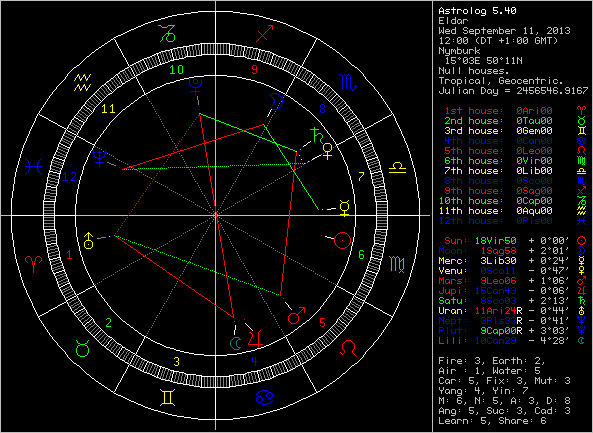Select the red Jupiter glyph in the wheel
This screenshot has width=593, height=433.
point(255,338)
